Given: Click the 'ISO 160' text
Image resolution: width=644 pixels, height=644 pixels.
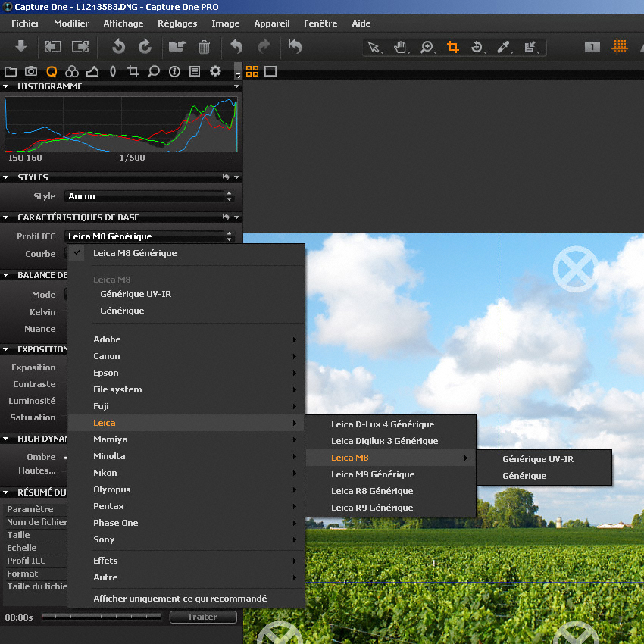Looking at the screenshot, I should 26,158.
